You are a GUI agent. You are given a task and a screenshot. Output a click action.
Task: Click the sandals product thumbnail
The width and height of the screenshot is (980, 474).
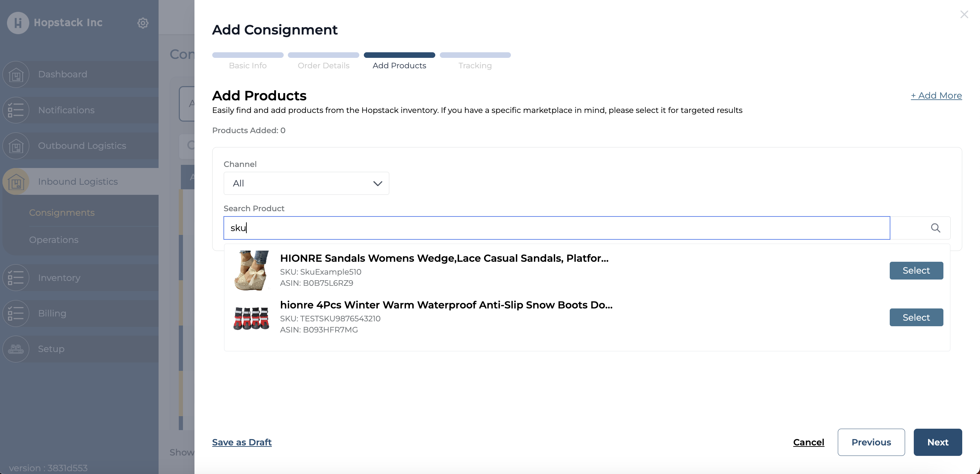252,270
